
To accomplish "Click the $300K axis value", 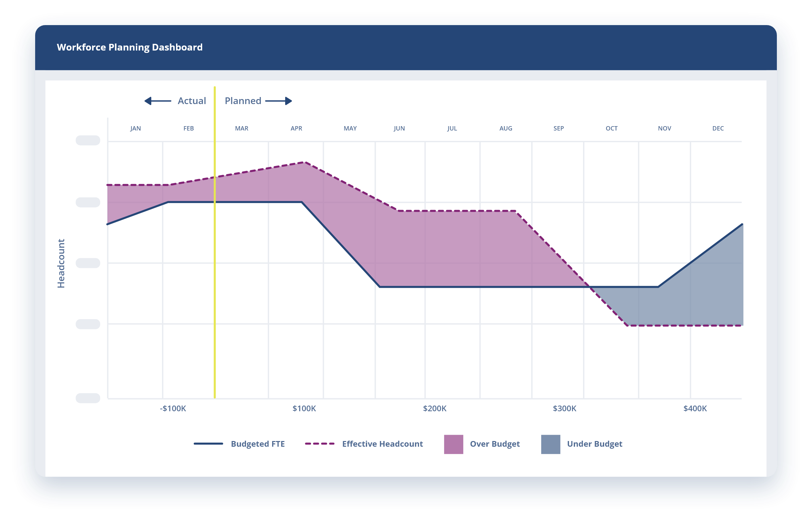I will tap(565, 409).
